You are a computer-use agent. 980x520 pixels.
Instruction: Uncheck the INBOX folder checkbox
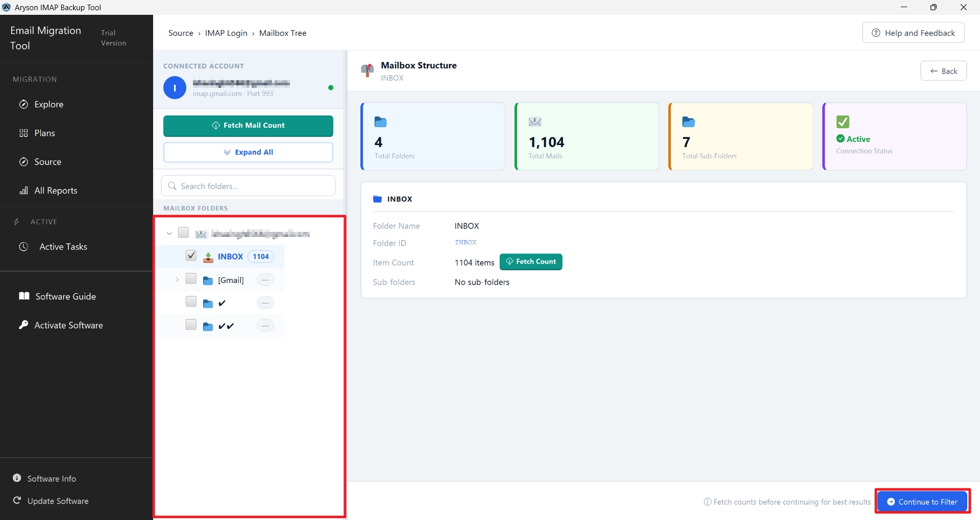(191, 255)
